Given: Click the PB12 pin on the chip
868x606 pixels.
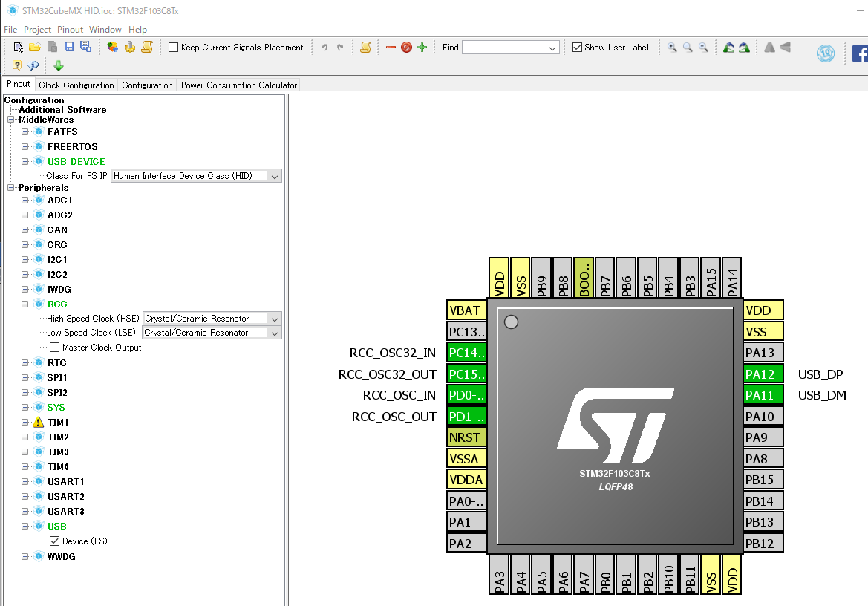Looking at the screenshot, I should [x=763, y=544].
